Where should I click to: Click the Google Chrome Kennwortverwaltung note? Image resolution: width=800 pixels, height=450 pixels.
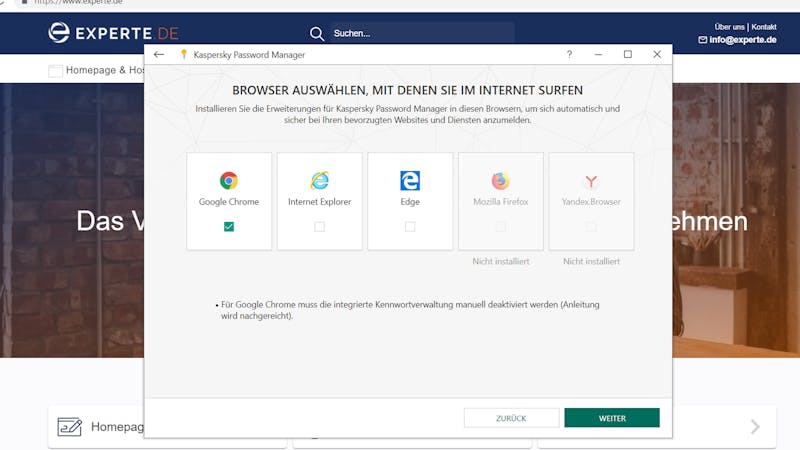(408, 310)
